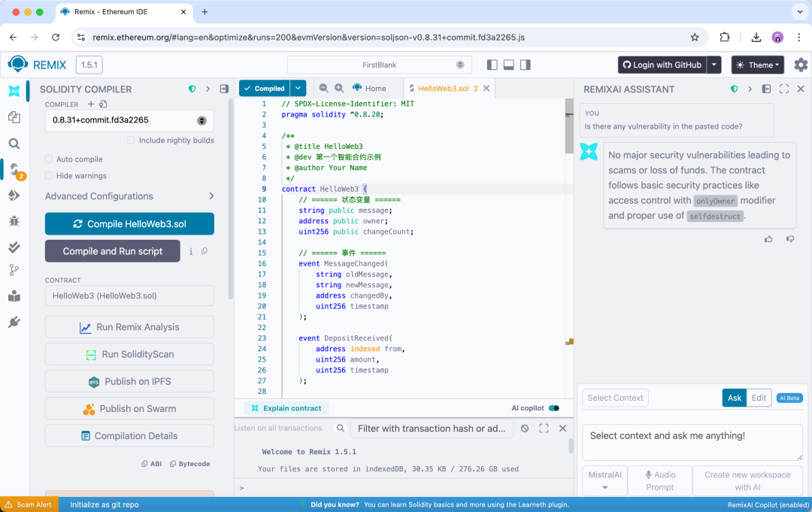
Task: Copy the Bytecode to clipboard
Action: pyautogui.click(x=190, y=464)
